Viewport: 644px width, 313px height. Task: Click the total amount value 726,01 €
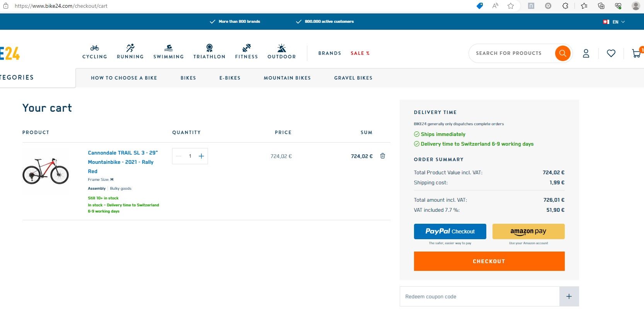click(554, 200)
